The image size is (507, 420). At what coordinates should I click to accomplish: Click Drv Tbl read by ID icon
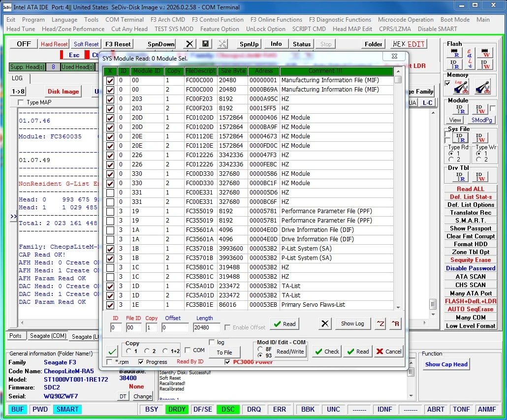coord(460,177)
